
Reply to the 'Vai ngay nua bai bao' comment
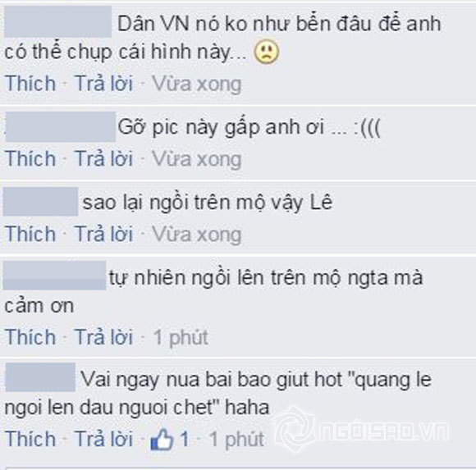[104, 439]
